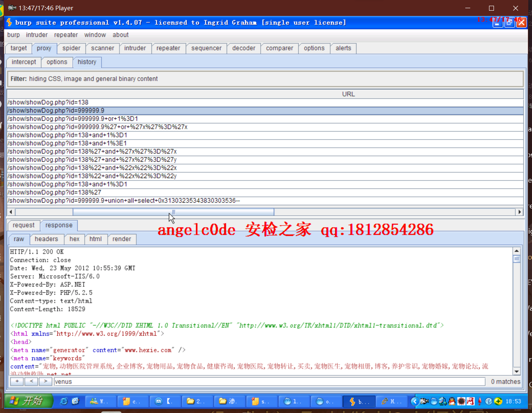
Task: Switch to the intruder tool tab
Action: tap(135, 48)
